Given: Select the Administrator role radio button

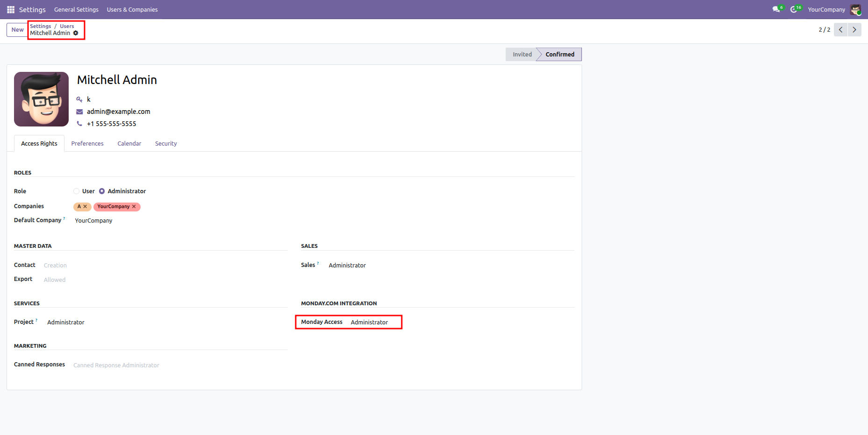Looking at the screenshot, I should (x=102, y=191).
